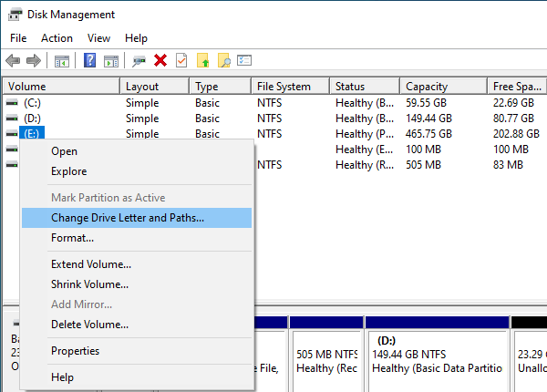Choose Explore from the context menu

137,171
